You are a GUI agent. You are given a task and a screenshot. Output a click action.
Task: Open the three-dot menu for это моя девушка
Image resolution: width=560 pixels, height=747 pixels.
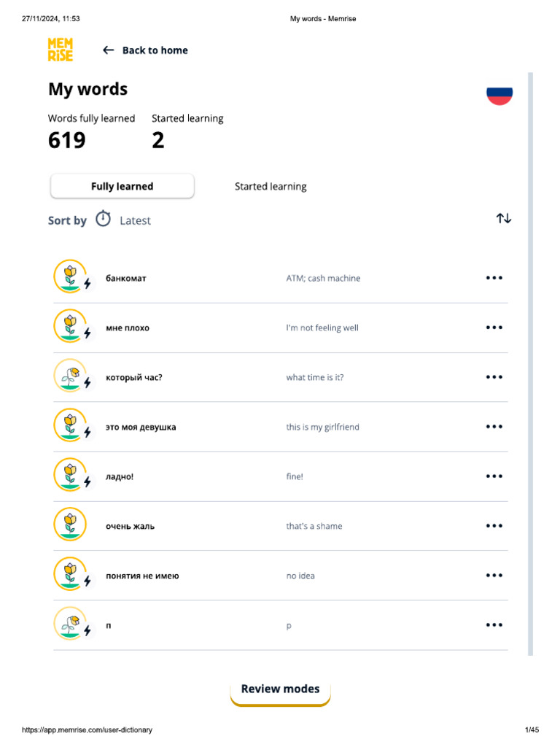click(x=494, y=427)
